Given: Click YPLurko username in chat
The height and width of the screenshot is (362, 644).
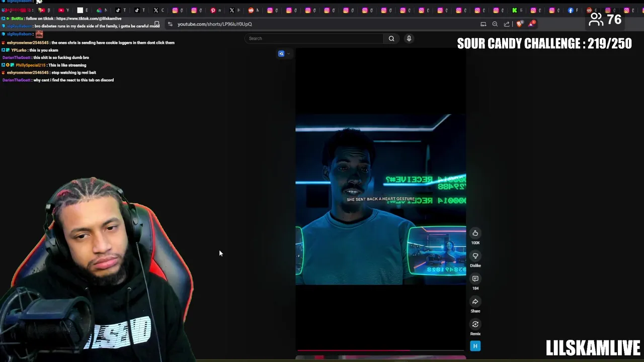Looking at the screenshot, I should 19,50.
